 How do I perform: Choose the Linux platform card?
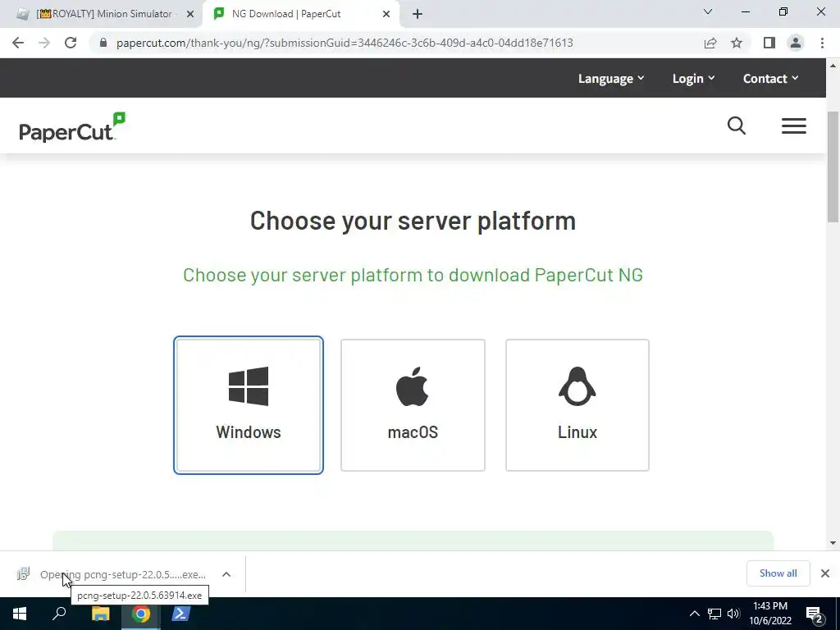pyautogui.click(x=577, y=405)
